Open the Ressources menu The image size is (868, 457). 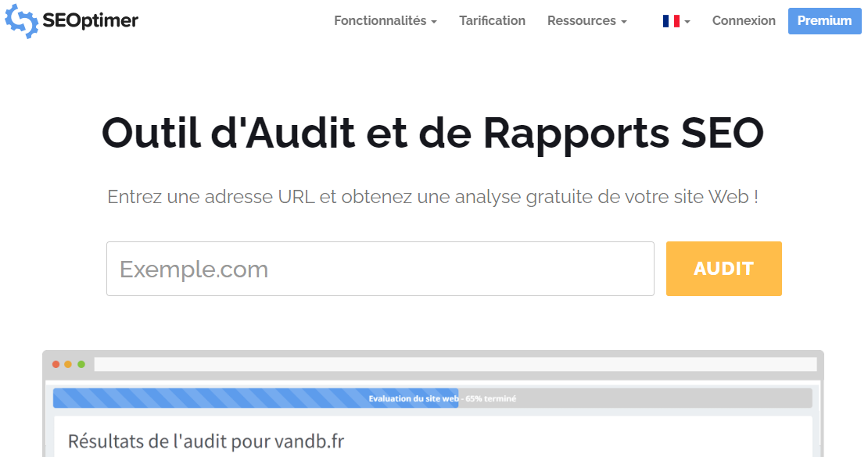coord(582,21)
